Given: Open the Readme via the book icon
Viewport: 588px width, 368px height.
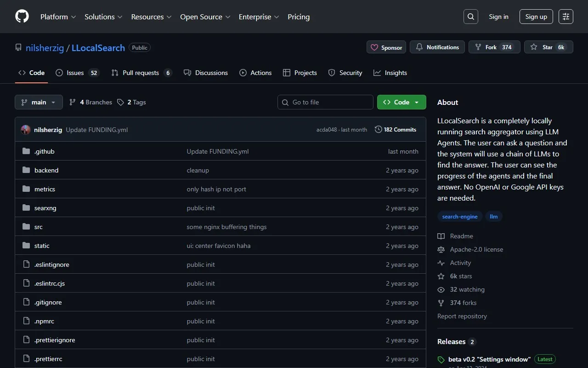Looking at the screenshot, I should point(441,236).
